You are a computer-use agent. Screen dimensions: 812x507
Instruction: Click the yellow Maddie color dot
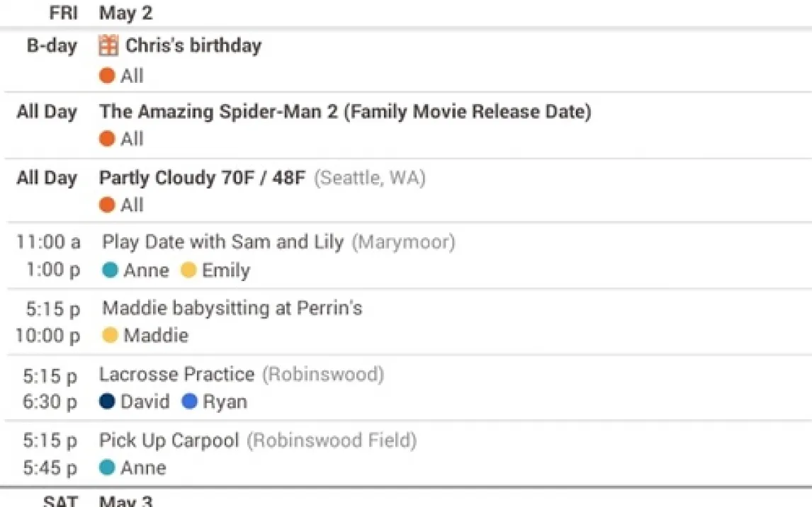pyautogui.click(x=110, y=336)
